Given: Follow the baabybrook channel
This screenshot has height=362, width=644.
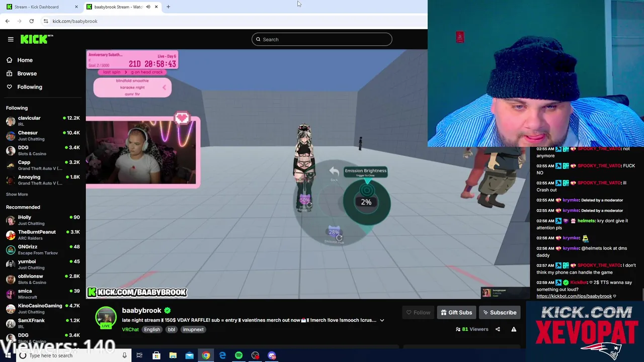Looking at the screenshot, I should tap(418, 313).
